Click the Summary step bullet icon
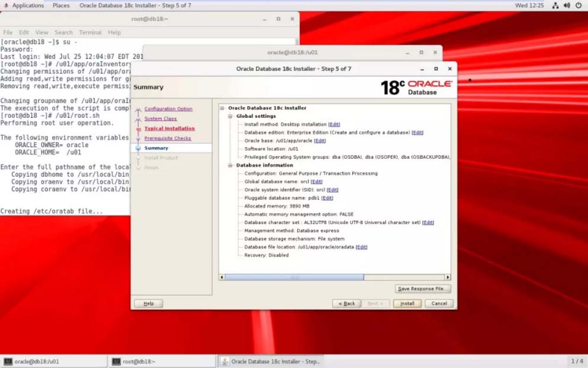588x368 pixels. tap(138, 148)
